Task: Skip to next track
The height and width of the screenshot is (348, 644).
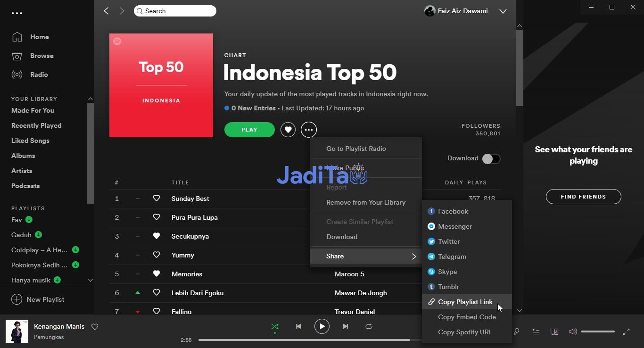Action: [346, 326]
